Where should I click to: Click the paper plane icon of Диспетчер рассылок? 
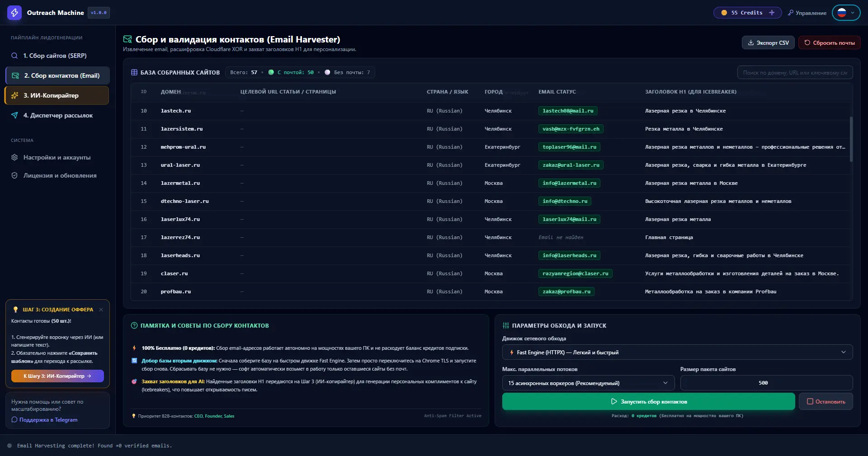click(x=14, y=115)
